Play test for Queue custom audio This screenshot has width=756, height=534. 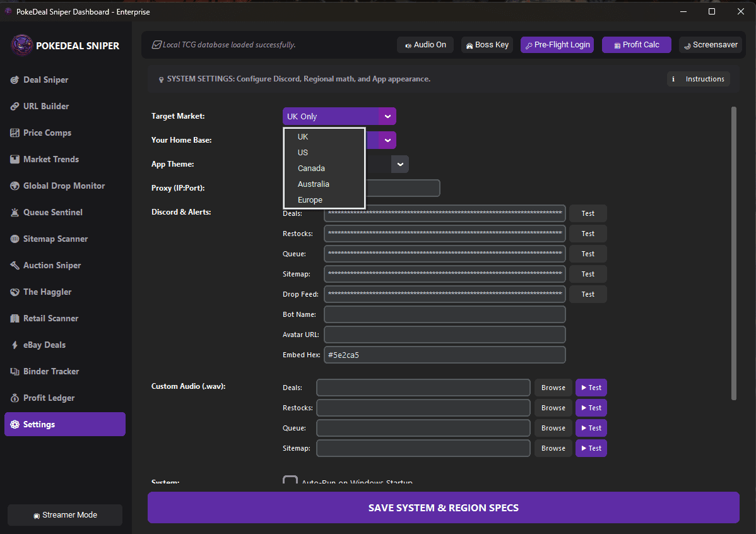(591, 429)
